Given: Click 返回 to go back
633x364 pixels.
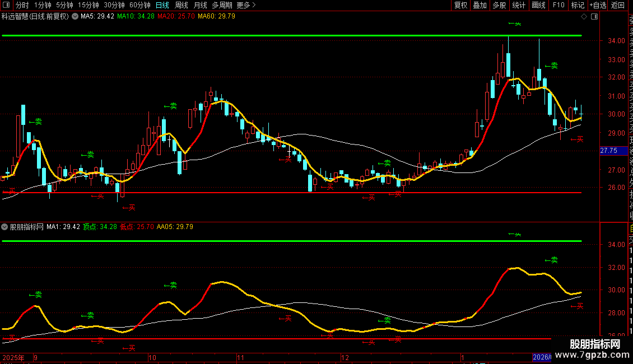Looking at the screenshot, I should coord(618,5).
